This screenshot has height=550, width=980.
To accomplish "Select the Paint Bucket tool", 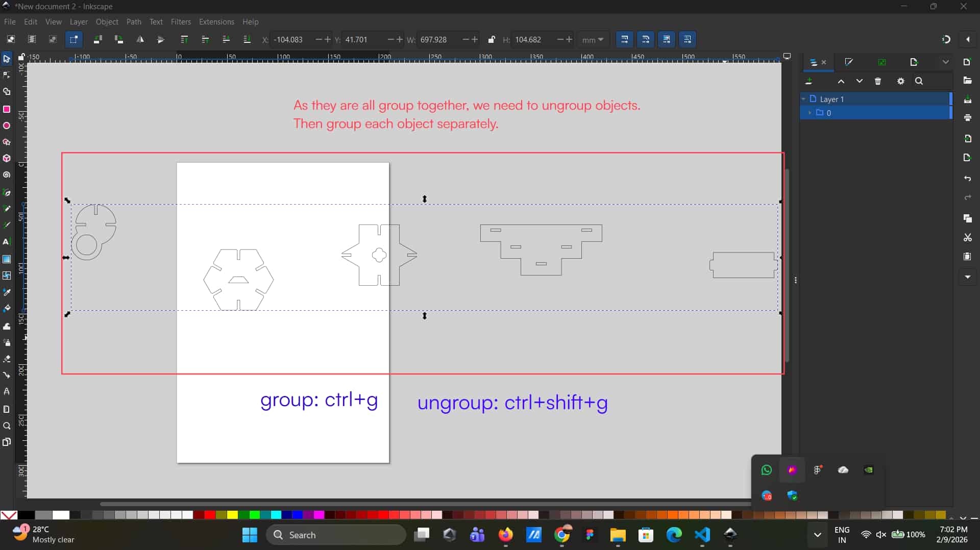I will 7,309.
